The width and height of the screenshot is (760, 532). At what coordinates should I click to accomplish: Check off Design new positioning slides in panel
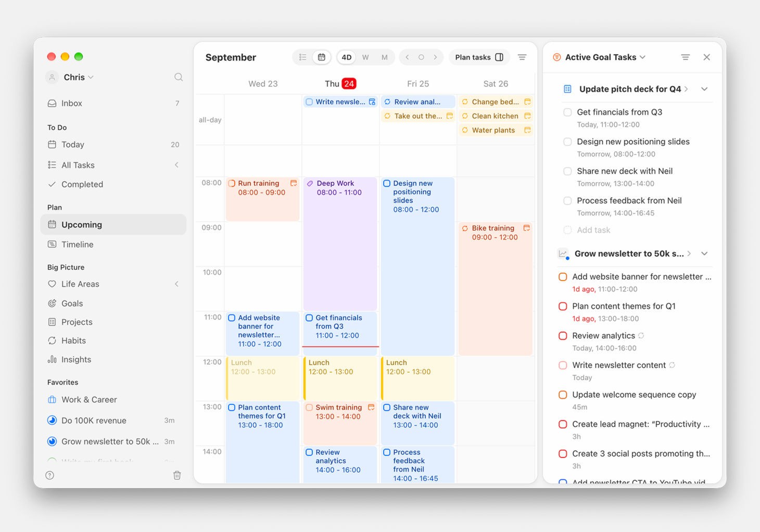point(567,142)
